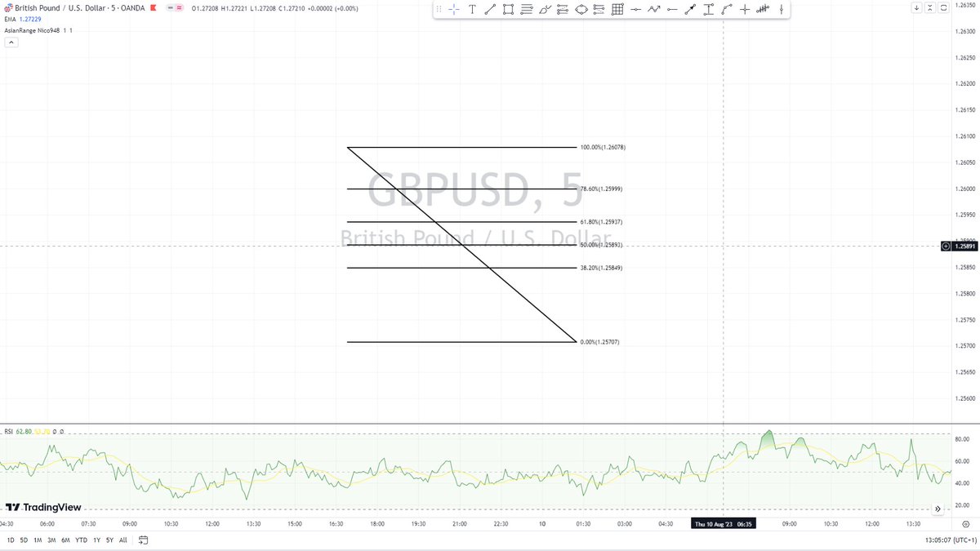Maximize the chart pane with square icon

(x=944, y=7)
